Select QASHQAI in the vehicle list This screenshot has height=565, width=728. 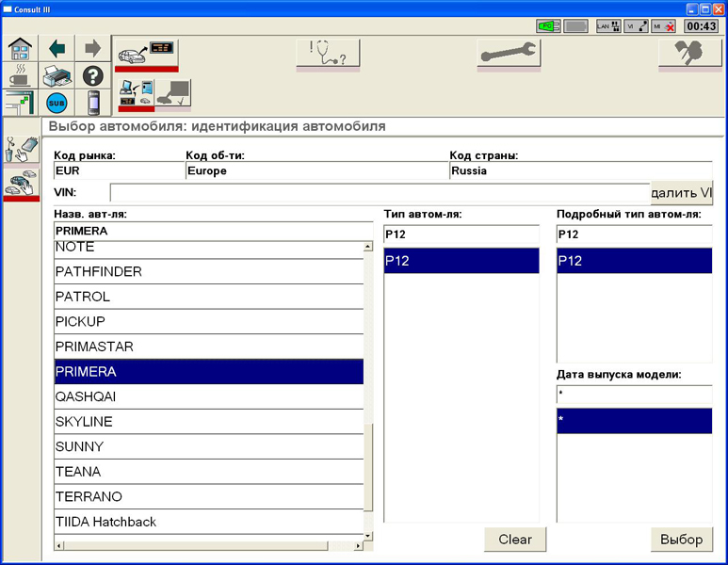tap(209, 397)
